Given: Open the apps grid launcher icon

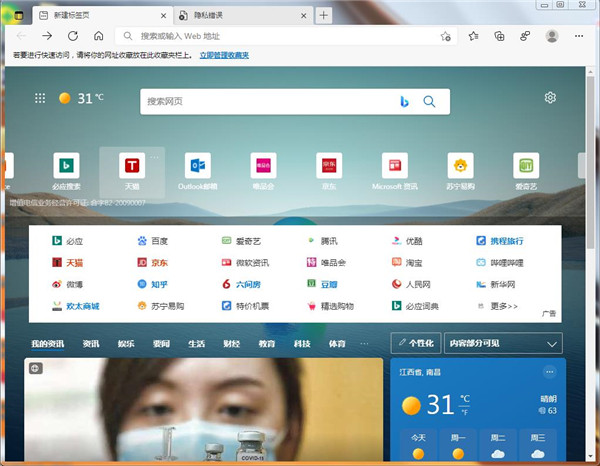Looking at the screenshot, I should click(40, 98).
